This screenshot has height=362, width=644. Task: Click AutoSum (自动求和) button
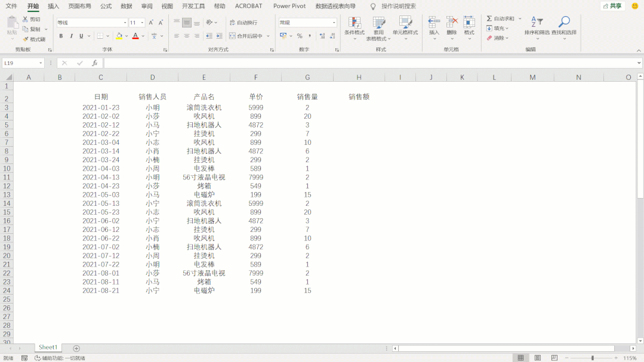click(x=501, y=18)
